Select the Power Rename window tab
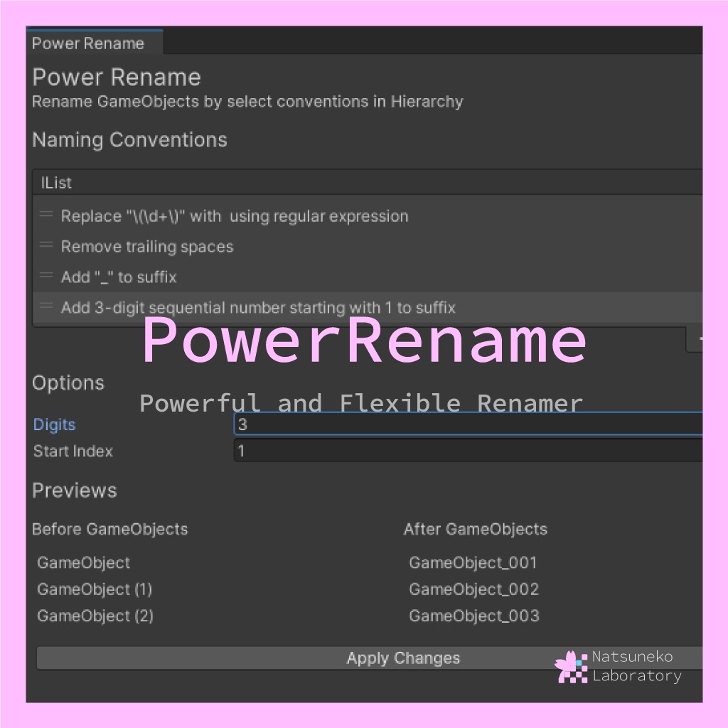The height and width of the screenshot is (728, 728). pos(95,43)
